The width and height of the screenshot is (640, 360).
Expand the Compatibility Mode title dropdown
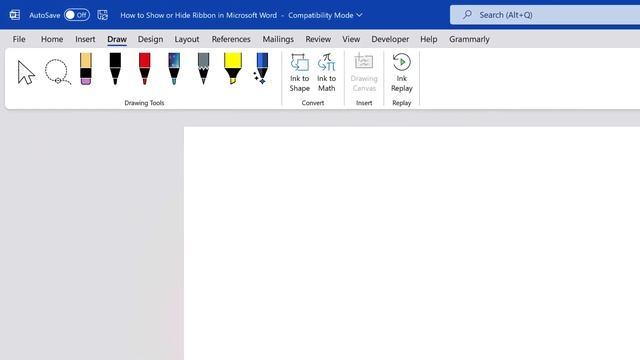[x=359, y=15]
